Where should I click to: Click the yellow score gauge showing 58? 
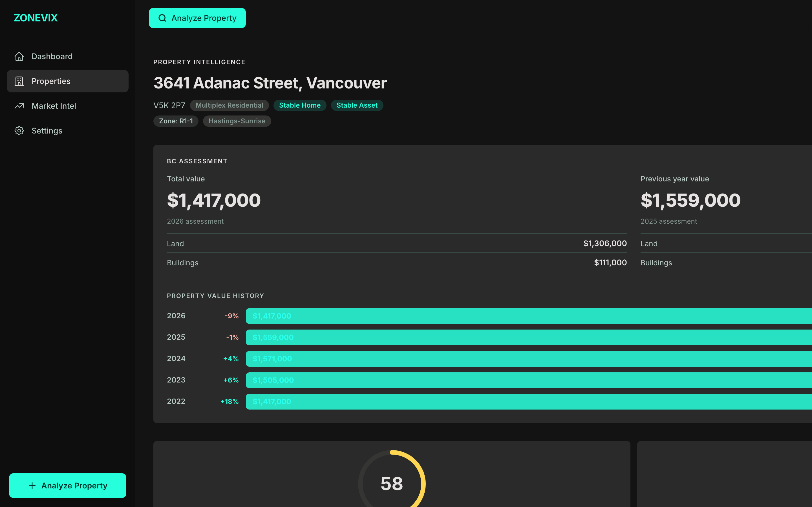click(392, 483)
